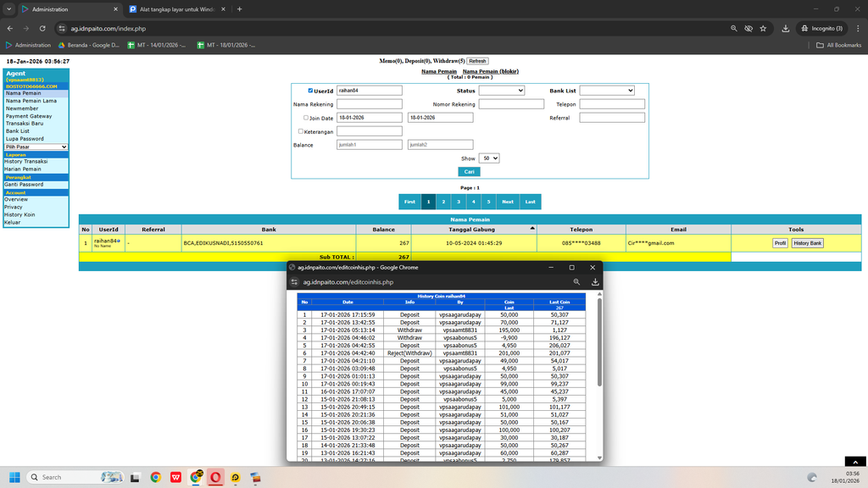This screenshot has height=488, width=868.
Task: Click the Referral input field
Action: [612, 117]
